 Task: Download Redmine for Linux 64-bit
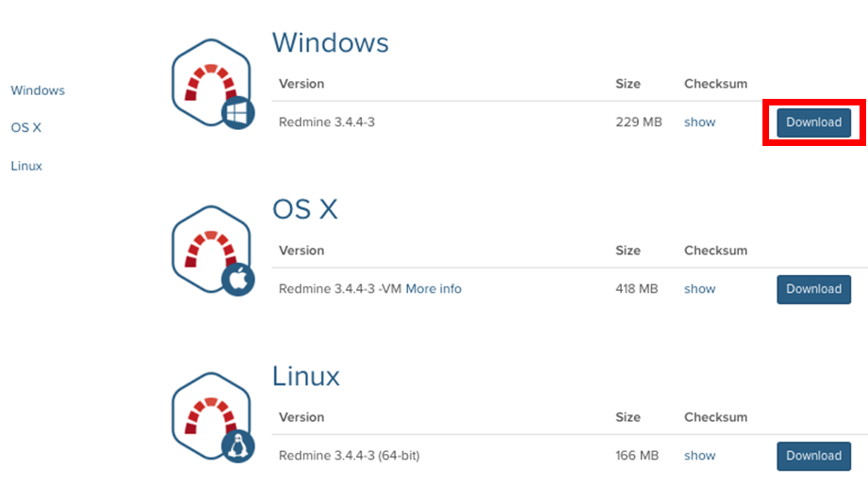coord(813,456)
